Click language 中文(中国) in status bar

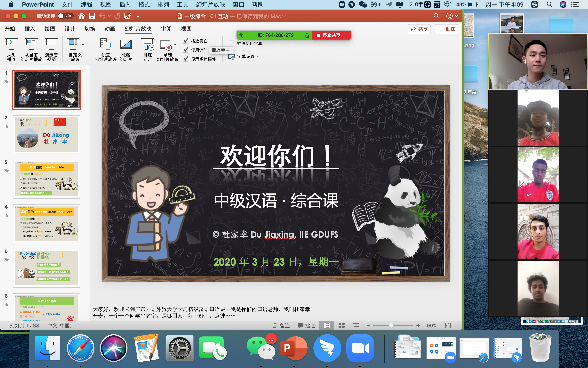pos(60,325)
